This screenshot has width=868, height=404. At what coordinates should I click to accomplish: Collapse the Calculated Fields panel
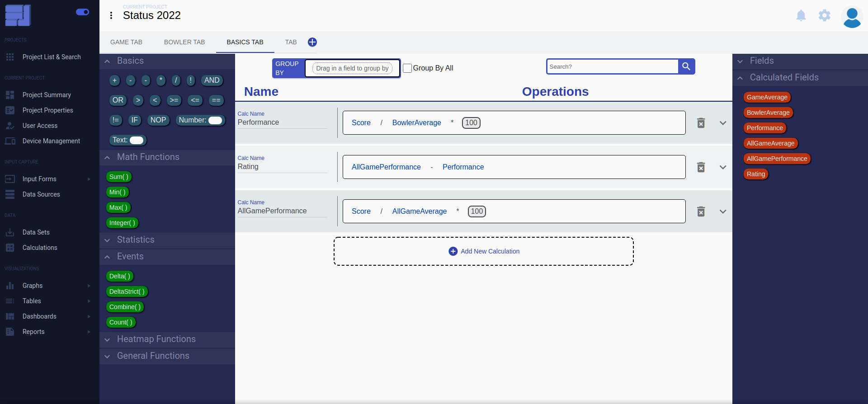click(800, 78)
